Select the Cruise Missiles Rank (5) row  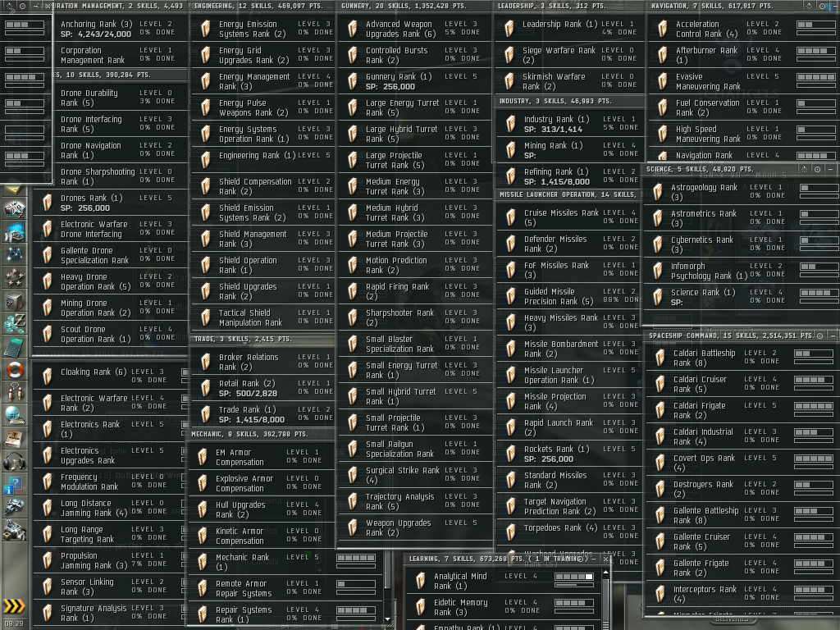coord(568,217)
